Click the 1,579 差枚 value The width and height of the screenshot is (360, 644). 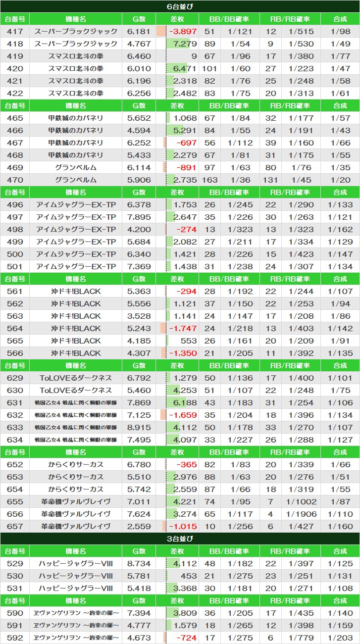pos(186,625)
